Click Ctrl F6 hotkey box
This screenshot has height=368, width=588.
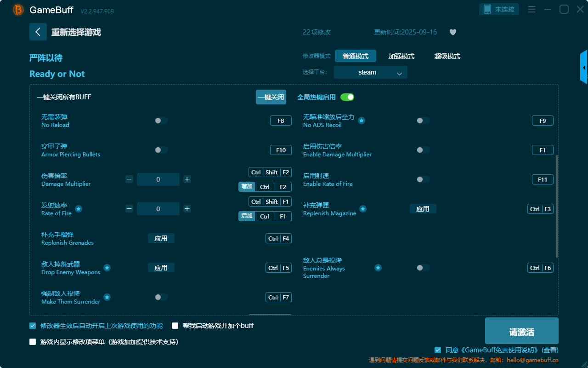coord(540,268)
